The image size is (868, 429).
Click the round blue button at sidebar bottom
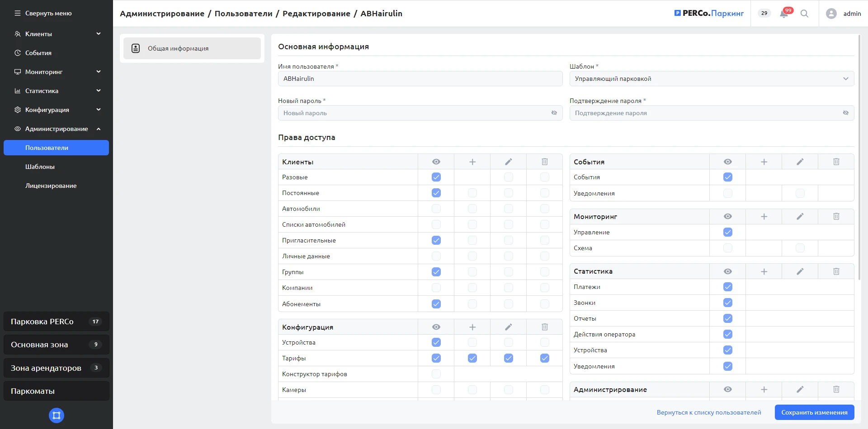point(57,415)
